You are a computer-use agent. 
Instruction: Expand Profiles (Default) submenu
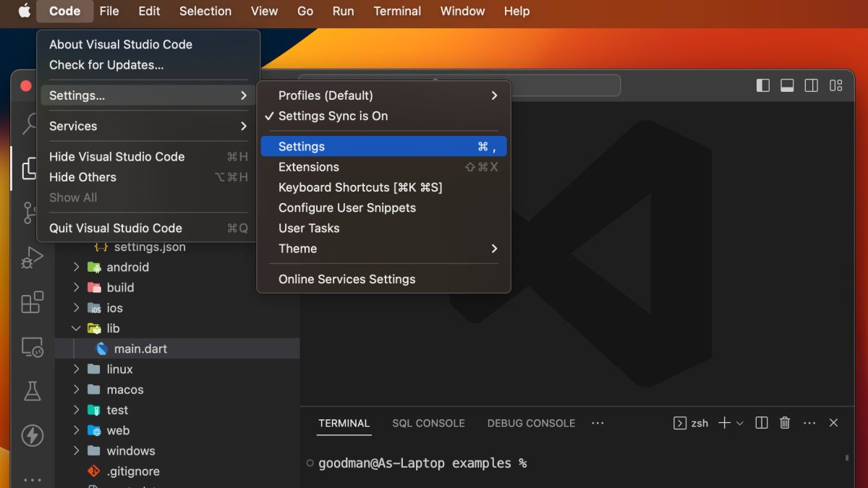[383, 95]
